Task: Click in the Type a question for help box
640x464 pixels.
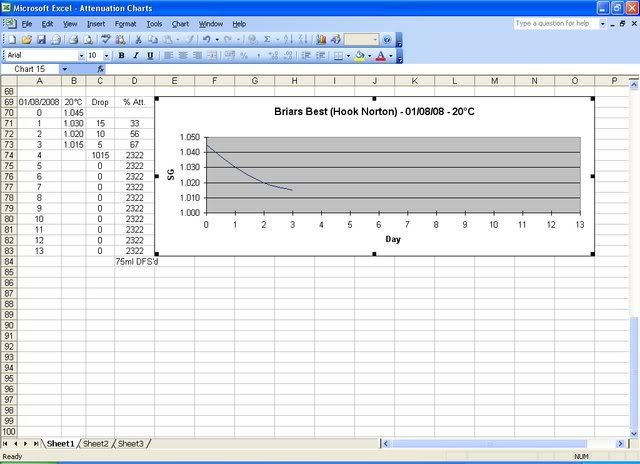Action: 556,24
